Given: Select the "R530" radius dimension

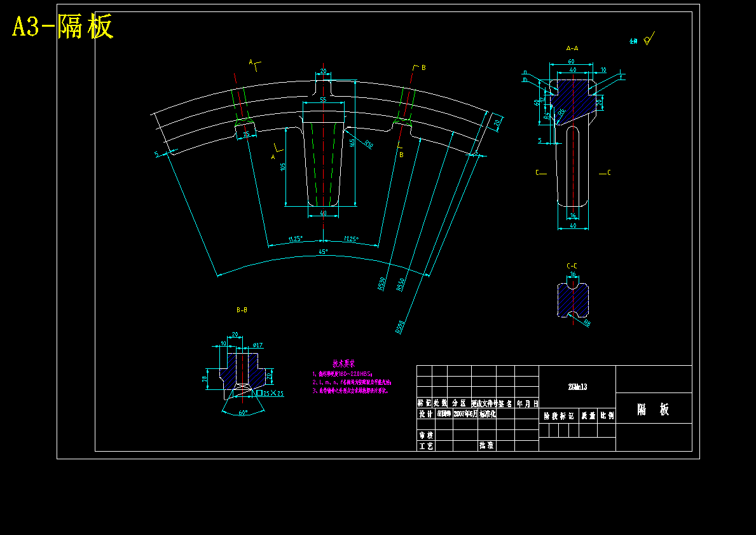Looking at the screenshot, I should point(382,284).
